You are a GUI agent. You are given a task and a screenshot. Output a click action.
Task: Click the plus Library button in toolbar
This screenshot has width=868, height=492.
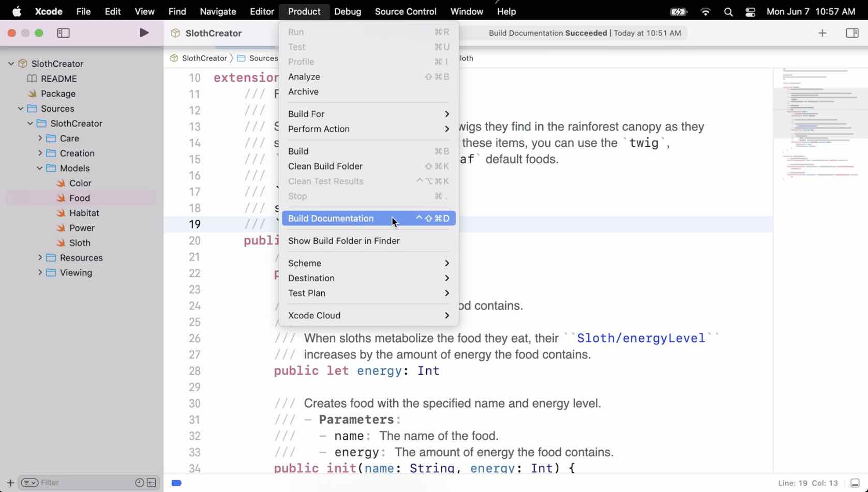[x=822, y=33]
